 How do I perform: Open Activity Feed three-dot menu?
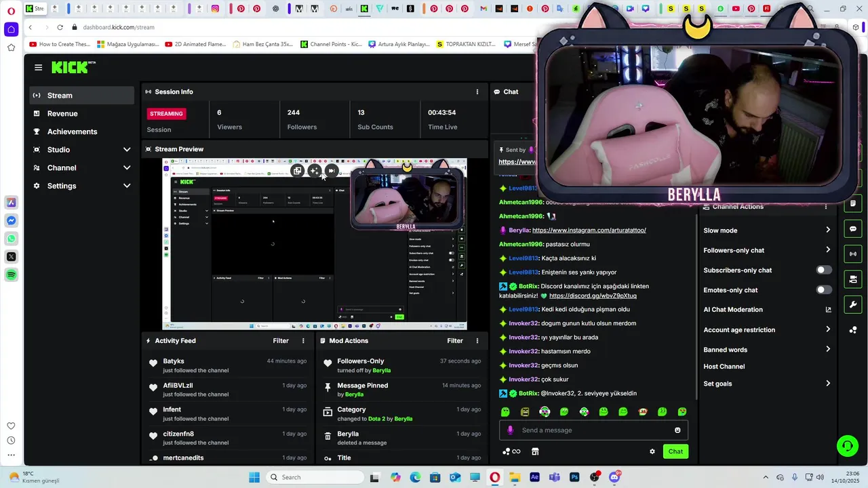pos(303,341)
